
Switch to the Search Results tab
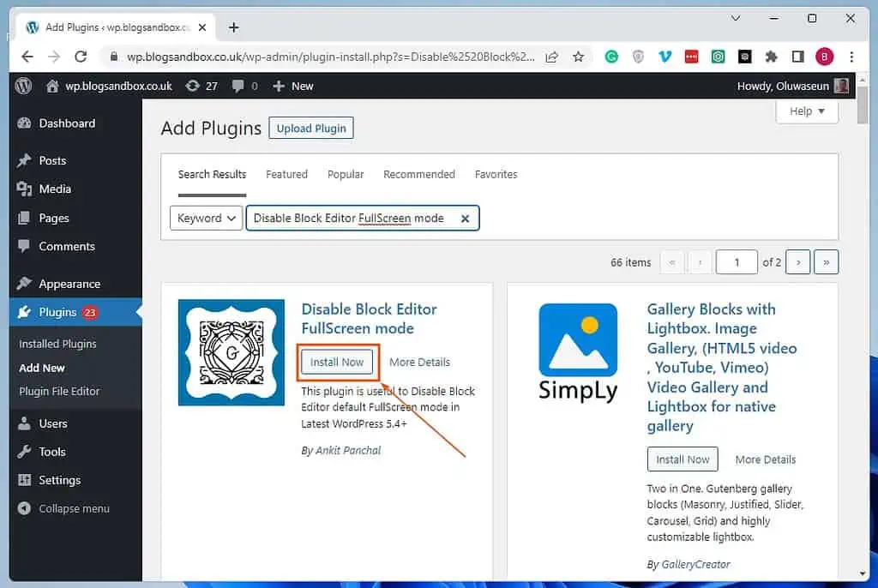(x=213, y=175)
